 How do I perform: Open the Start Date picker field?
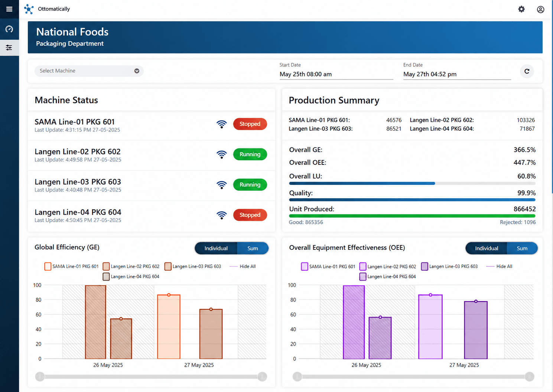[x=336, y=74]
